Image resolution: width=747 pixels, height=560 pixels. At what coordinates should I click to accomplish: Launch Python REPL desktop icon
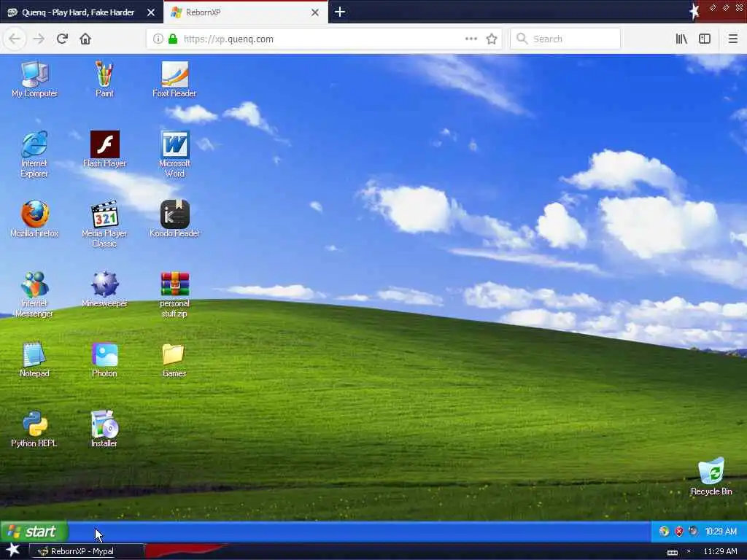click(x=34, y=429)
